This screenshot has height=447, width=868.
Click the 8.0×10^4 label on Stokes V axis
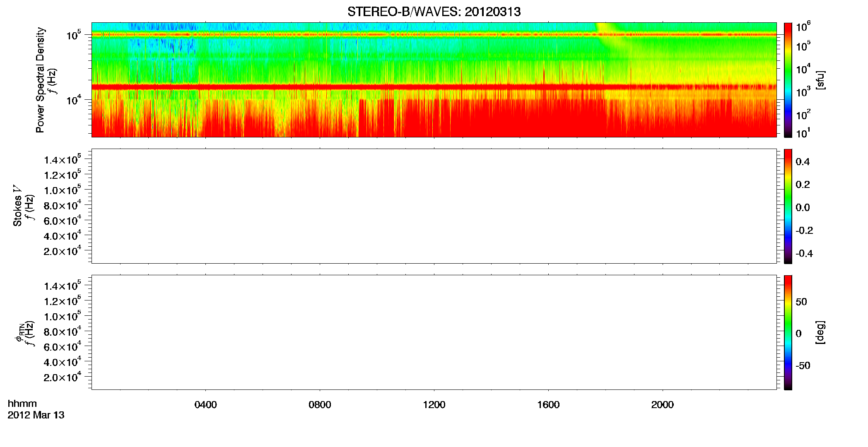pyautogui.click(x=63, y=205)
